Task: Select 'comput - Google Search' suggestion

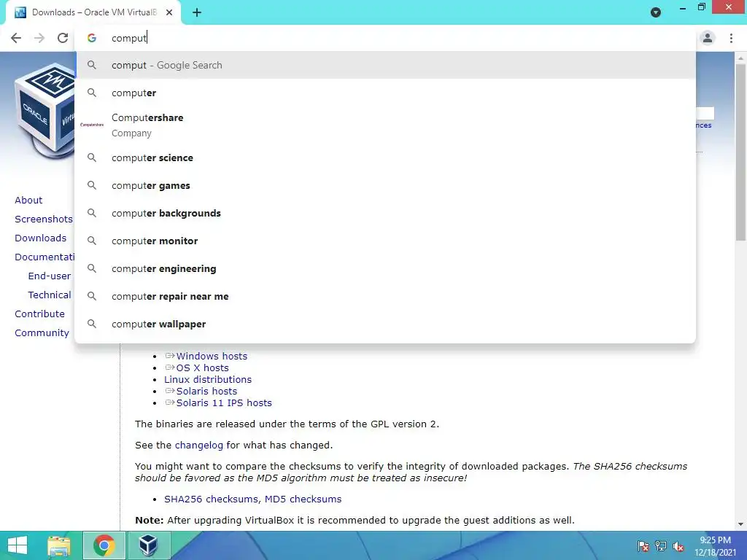Action: pyautogui.click(x=385, y=65)
